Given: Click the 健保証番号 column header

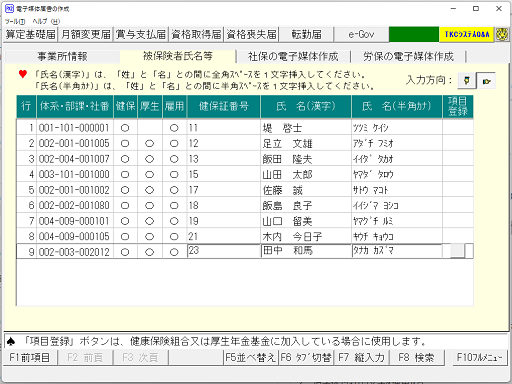Looking at the screenshot, I should coord(224,106).
